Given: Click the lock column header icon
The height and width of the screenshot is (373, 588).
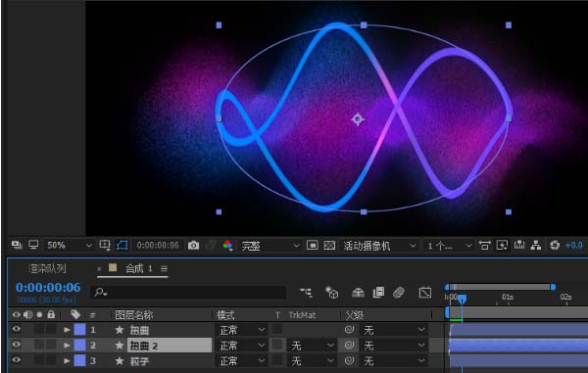Looking at the screenshot, I should pos(51,314).
